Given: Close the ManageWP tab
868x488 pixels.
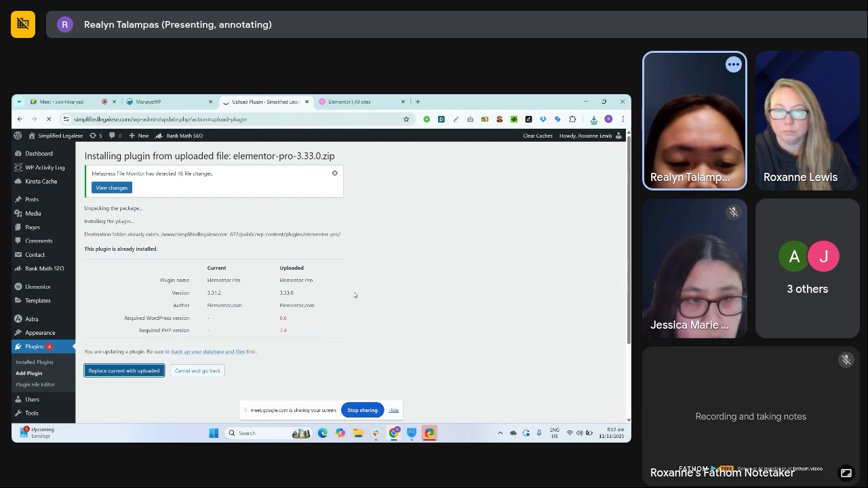Looking at the screenshot, I should (x=210, y=102).
